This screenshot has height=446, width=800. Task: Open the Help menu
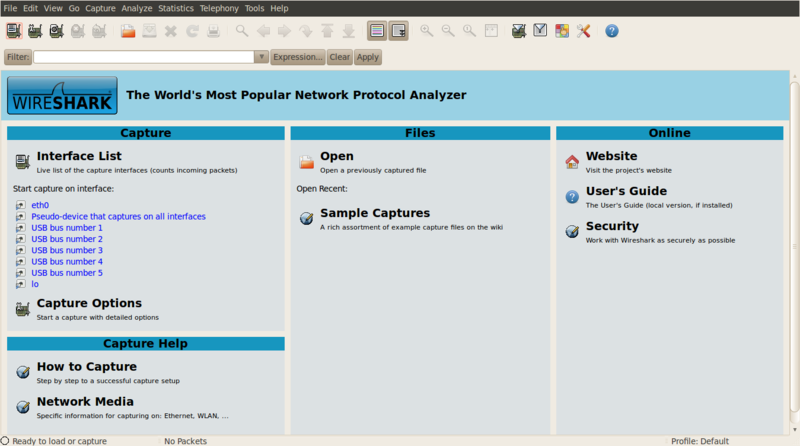pos(279,8)
